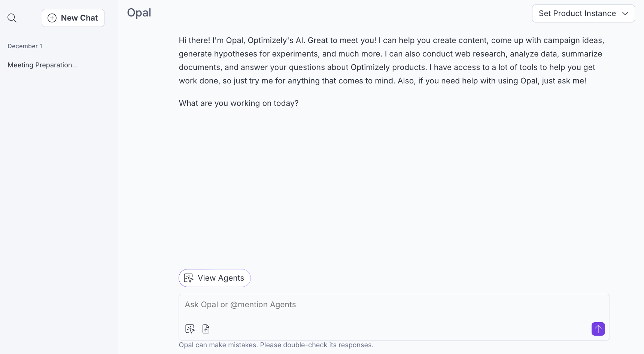Click the "View Agents" text label
Viewport: 644px width, 354px height.
point(221,278)
